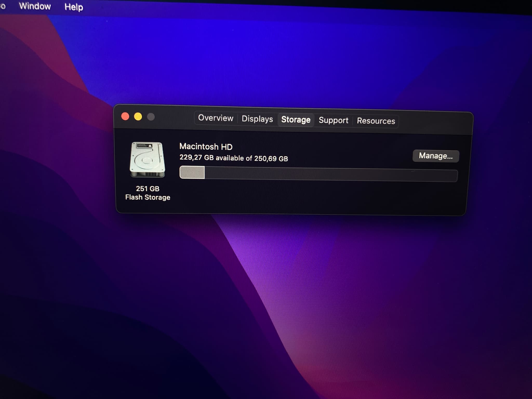Close the window with red button
This screenshot has width=532, height=399.
pos(125,116)
